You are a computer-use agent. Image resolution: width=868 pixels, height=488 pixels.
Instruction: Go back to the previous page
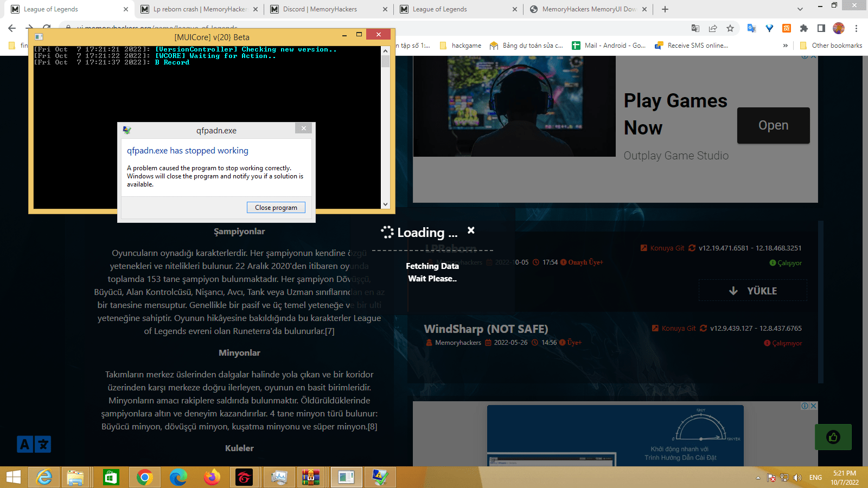tap(12, 28)
